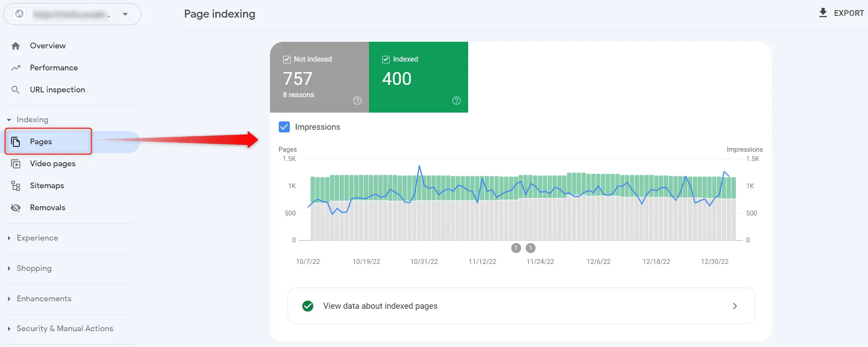This screenshot has height=347, width=868.
Task: Select the Removals menu item
Action: coord(48,208)
